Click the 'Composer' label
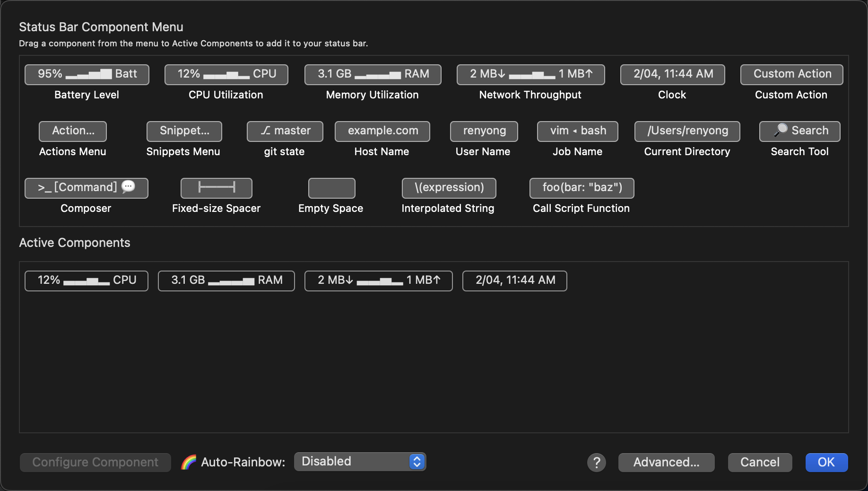 point(86,208)
